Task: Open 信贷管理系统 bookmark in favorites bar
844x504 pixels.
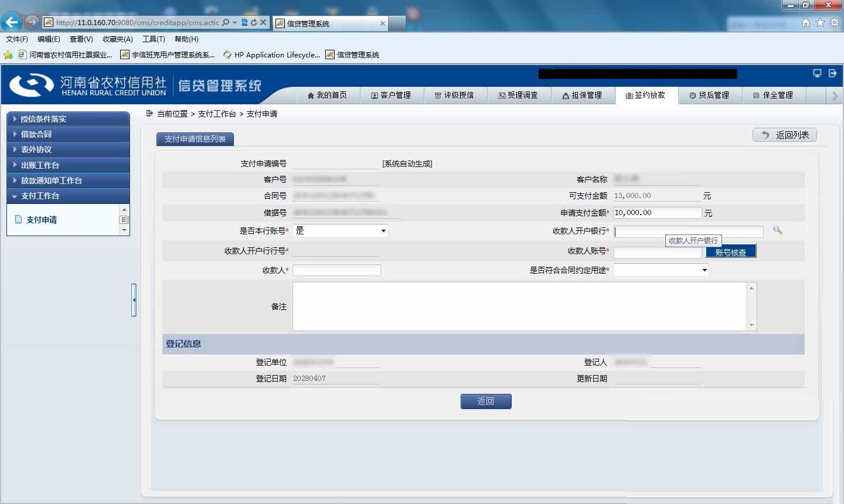Action: (353, 55)
